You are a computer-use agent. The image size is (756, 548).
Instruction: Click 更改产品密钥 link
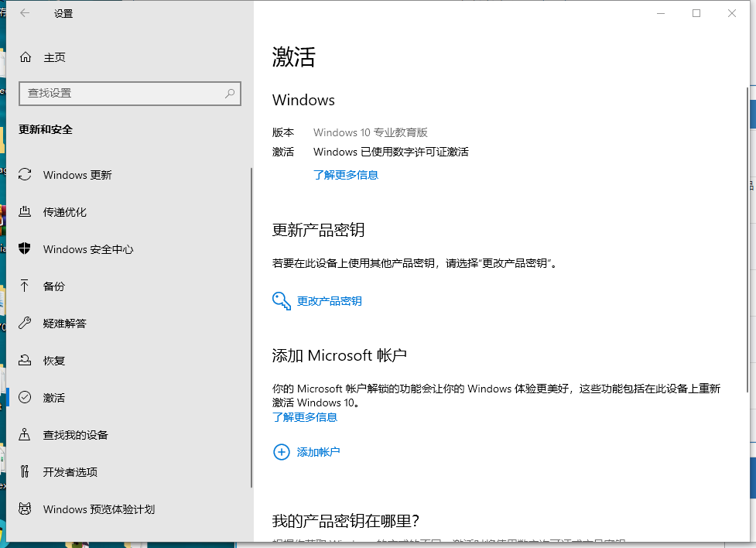click(x=329, y=301)
